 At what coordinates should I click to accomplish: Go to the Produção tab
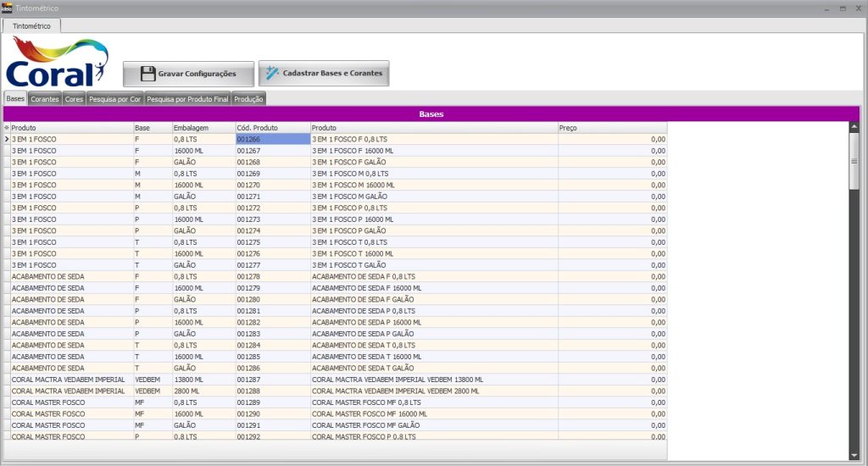248,99
